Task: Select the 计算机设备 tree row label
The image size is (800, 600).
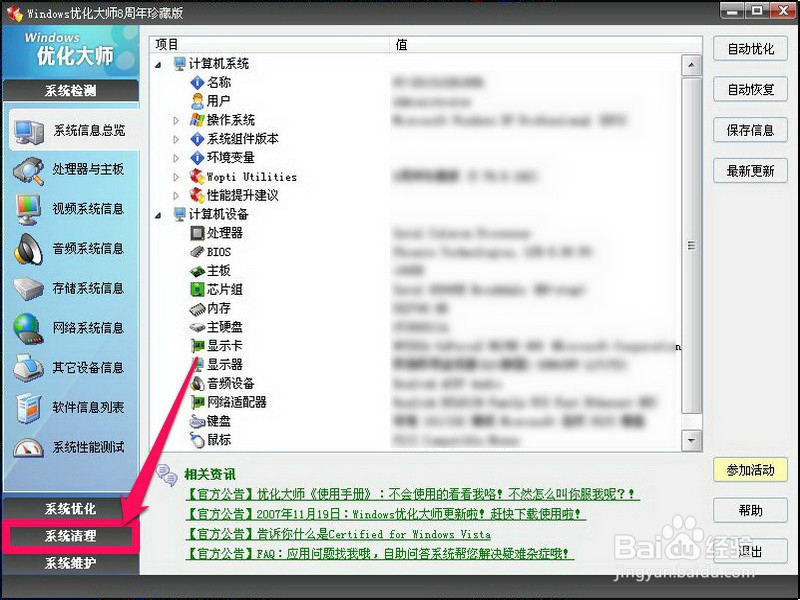Action: (x=218, y=214)
